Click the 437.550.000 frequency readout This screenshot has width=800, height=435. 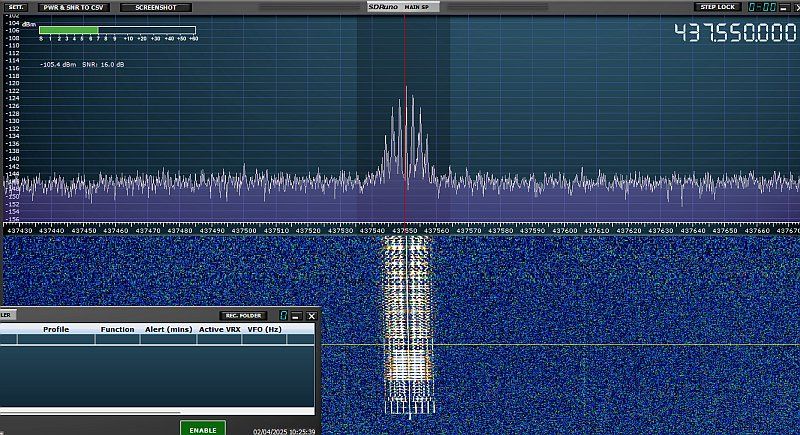coord(735,33)
